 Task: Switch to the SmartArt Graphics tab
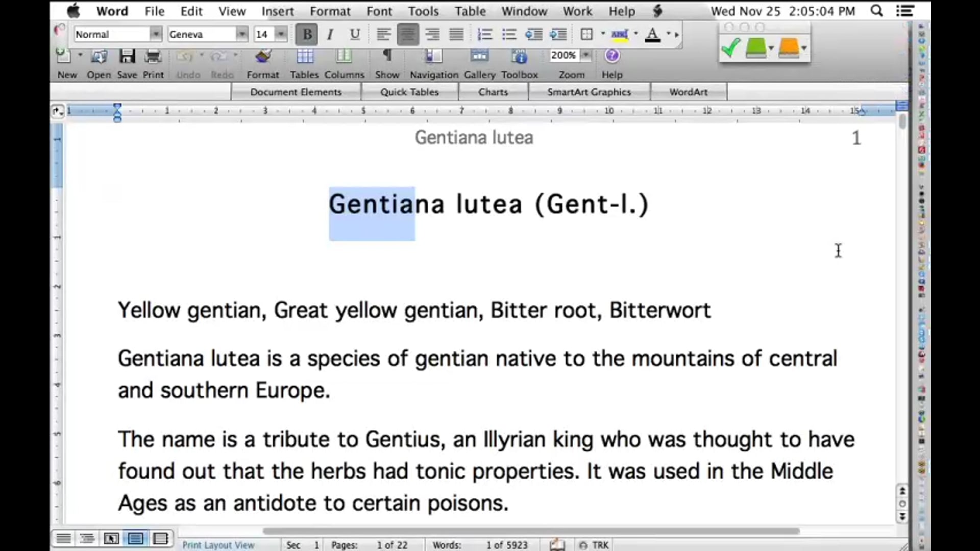coord(589,92)
